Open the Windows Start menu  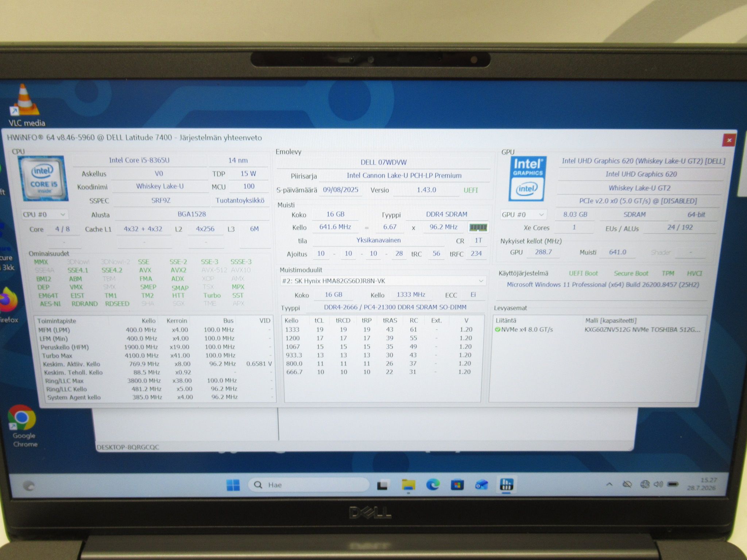tap(233, 485)
